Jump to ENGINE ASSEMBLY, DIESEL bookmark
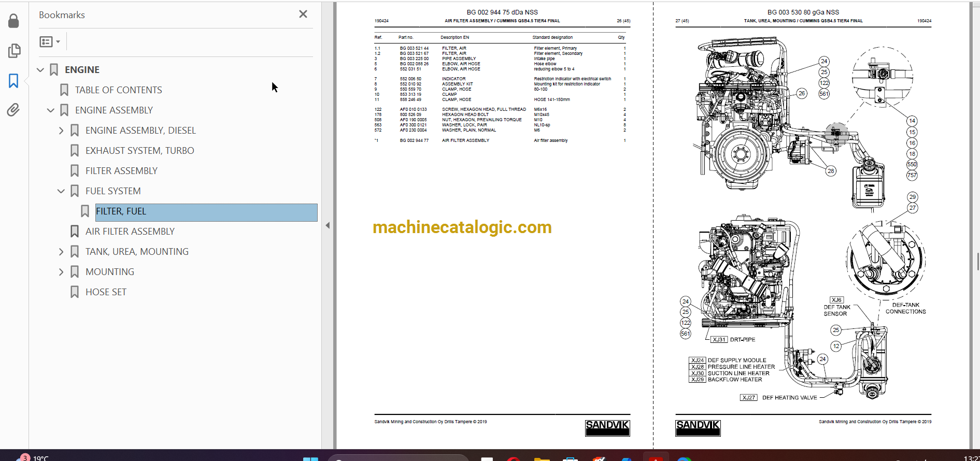The image size is (980, 461). (140, 131)
